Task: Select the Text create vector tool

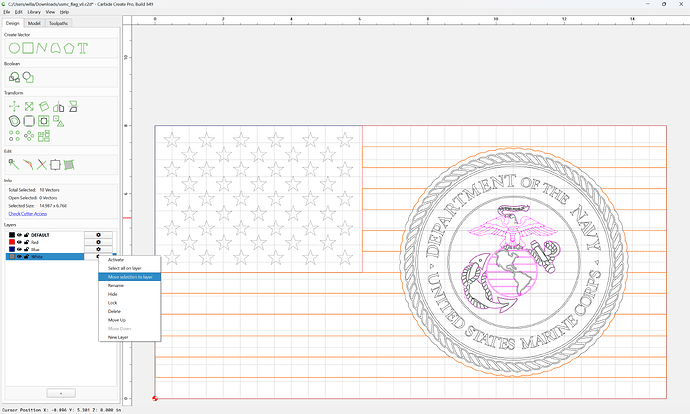Action: coord(83,48)
